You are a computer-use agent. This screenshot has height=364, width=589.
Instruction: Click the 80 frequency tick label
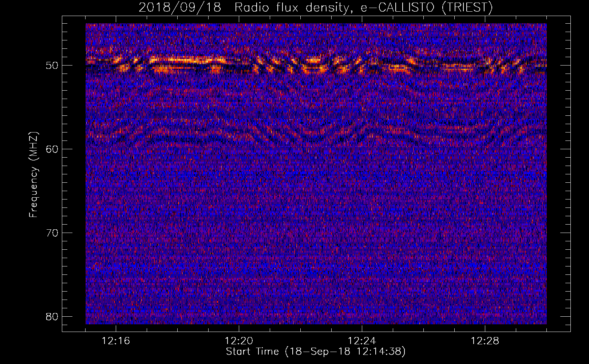point(52,317)
